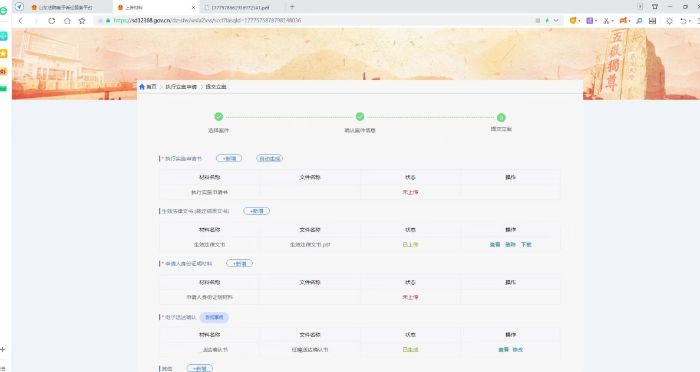Image resolution: width=700 pixels, height=372 pixels.
Task: Open the yellow star favorites sidebar icon
Action: [4, 54]
